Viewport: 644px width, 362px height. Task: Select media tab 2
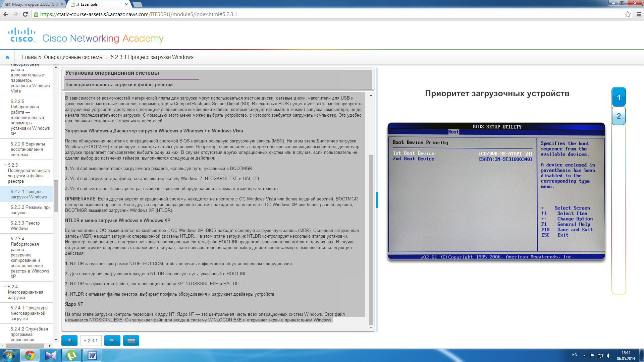pyautogui.click(x=619, y=116)
